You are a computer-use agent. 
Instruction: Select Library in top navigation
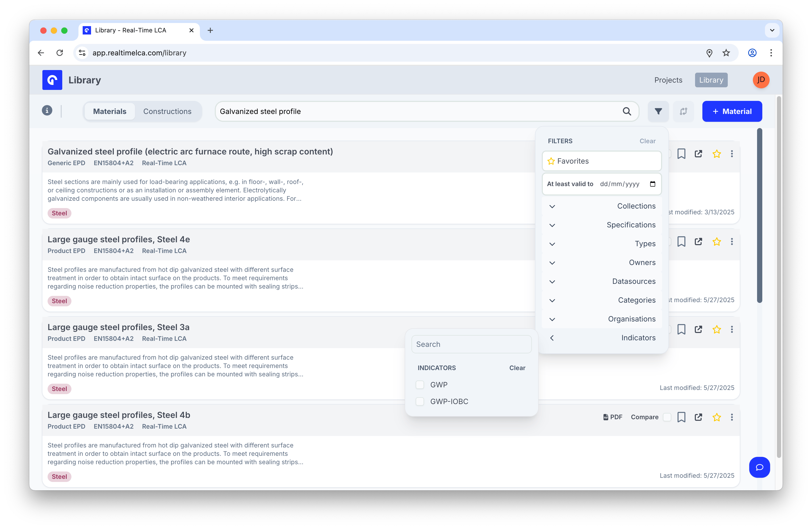pos(711,80)
